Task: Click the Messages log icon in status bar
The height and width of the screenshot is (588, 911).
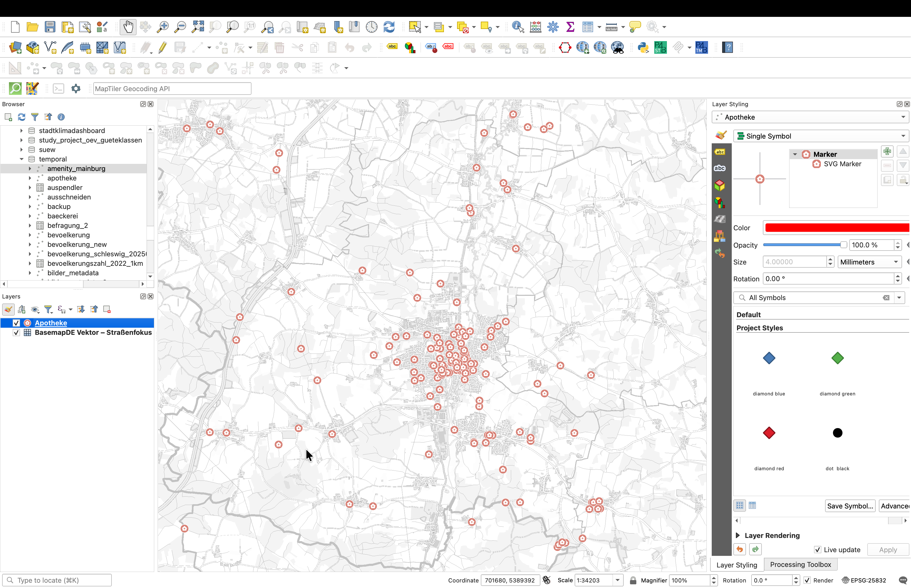Action: coord(903,580)
